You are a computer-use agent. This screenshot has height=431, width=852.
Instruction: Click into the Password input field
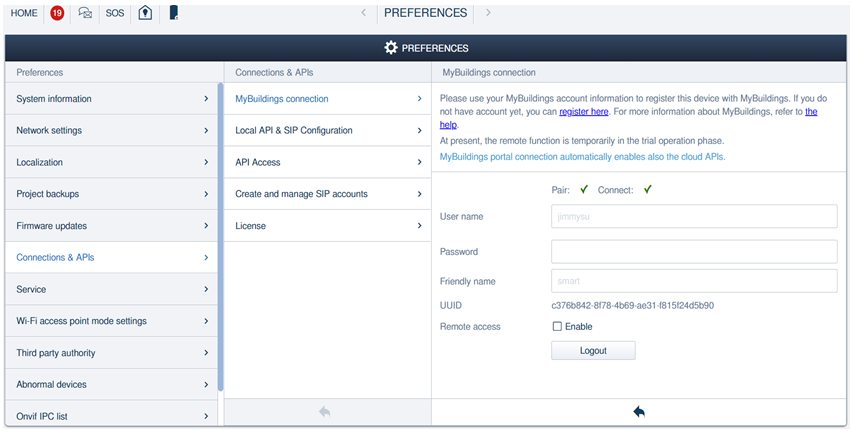click(693, 252)
